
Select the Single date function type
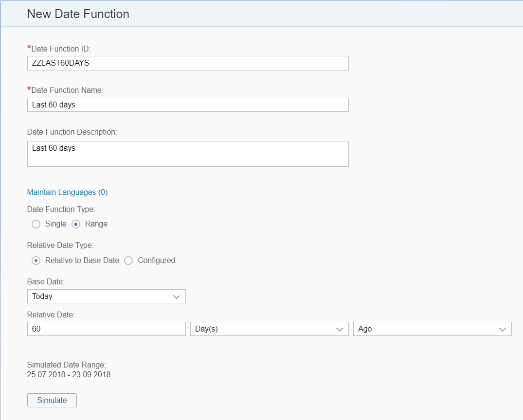(36, 224)
